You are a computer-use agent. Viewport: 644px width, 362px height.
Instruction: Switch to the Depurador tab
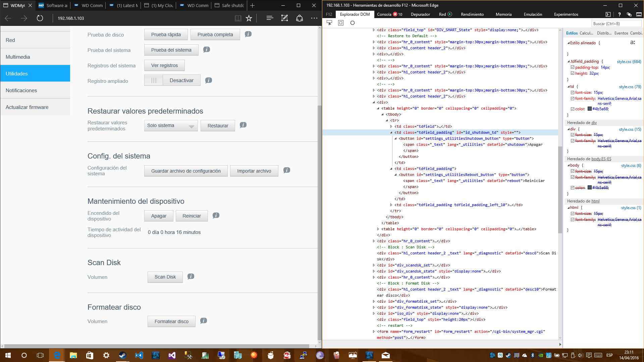(420, 14)
